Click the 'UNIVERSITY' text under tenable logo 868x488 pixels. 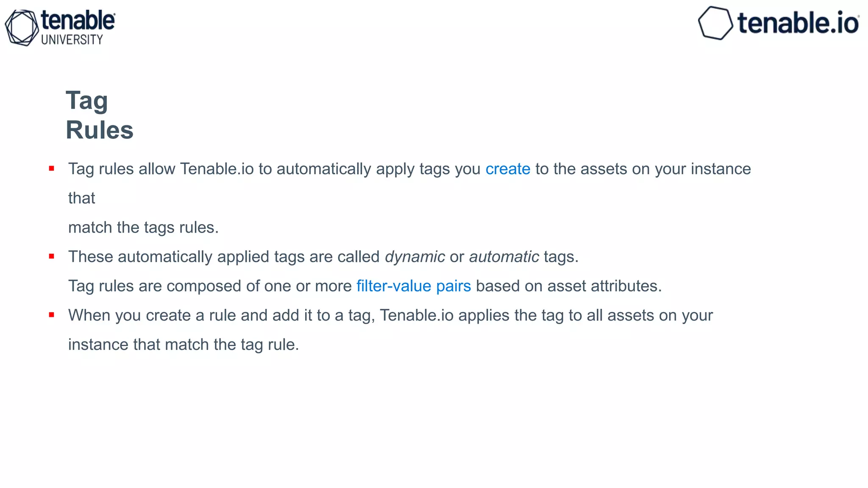[x=72, y=40]
